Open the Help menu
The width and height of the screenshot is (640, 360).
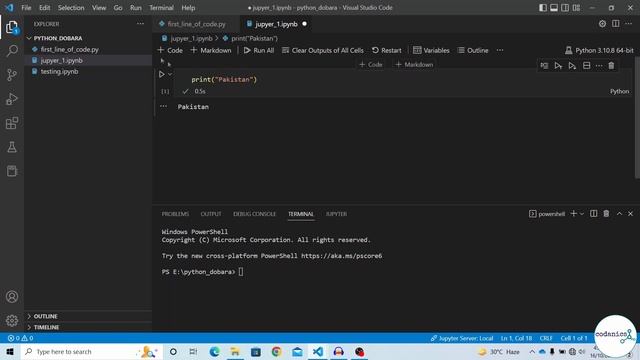point(188,8)
